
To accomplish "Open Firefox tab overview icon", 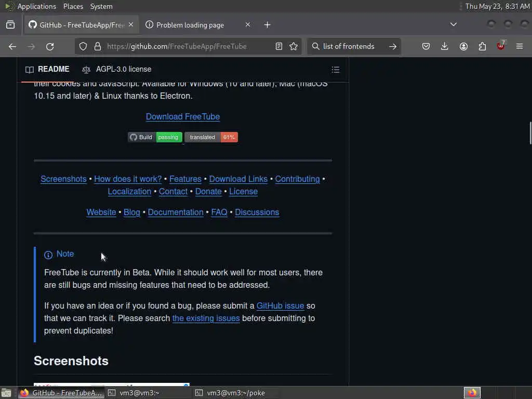I will pos(10,25).
